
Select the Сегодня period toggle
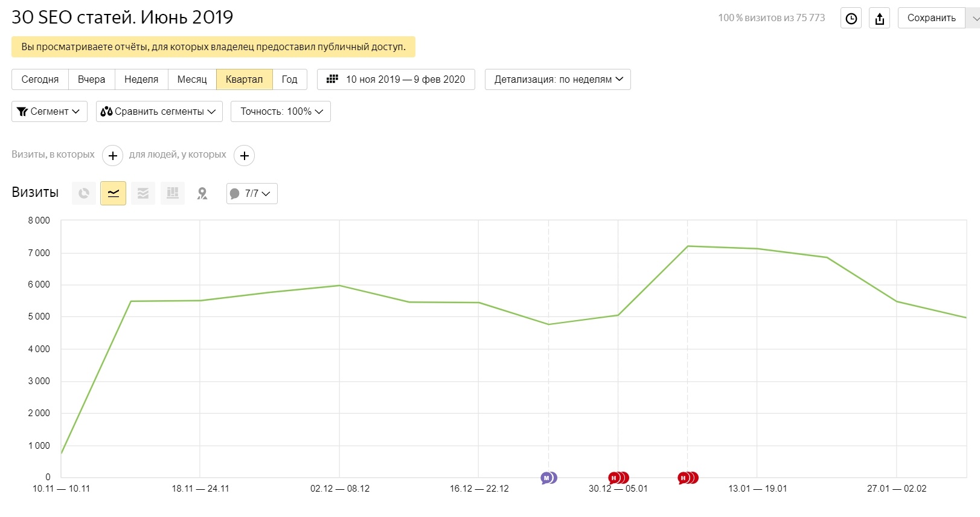click(40, 80)
